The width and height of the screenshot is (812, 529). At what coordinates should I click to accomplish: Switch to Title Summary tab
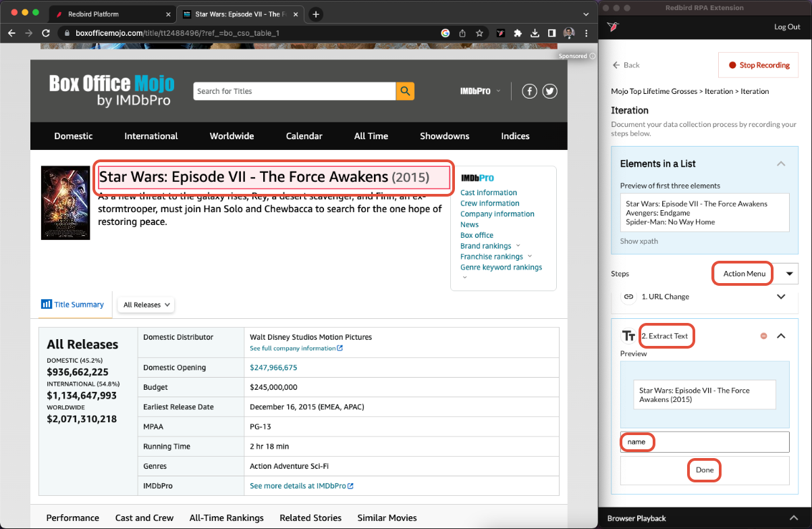tap(72, 305)
